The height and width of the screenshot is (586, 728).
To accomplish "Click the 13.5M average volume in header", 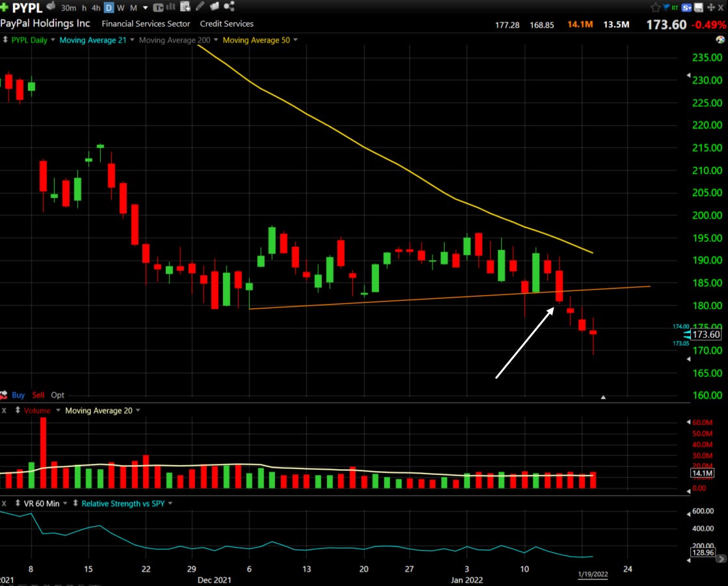I will 616,25.
